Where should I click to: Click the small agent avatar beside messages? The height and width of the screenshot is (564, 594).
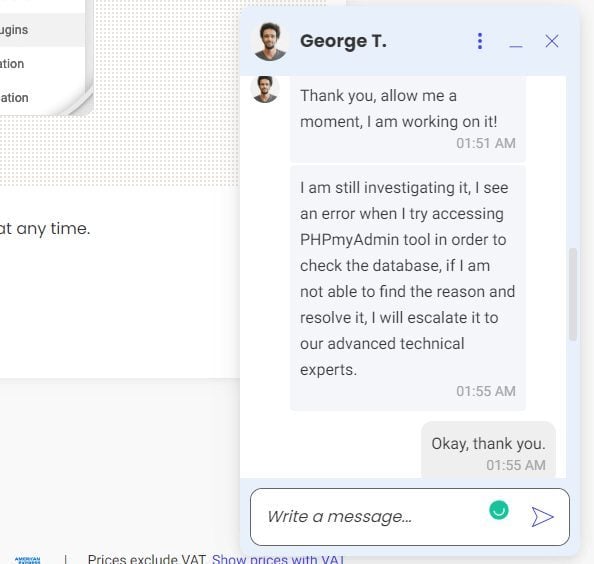[x=265, y=89]
